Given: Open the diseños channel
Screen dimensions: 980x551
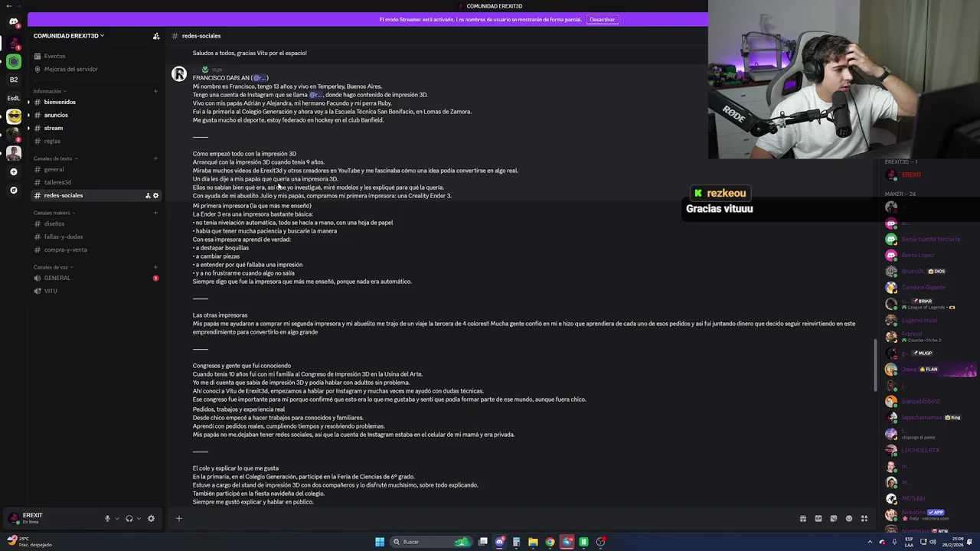Looking at the screenshot, I should [96, 223].
